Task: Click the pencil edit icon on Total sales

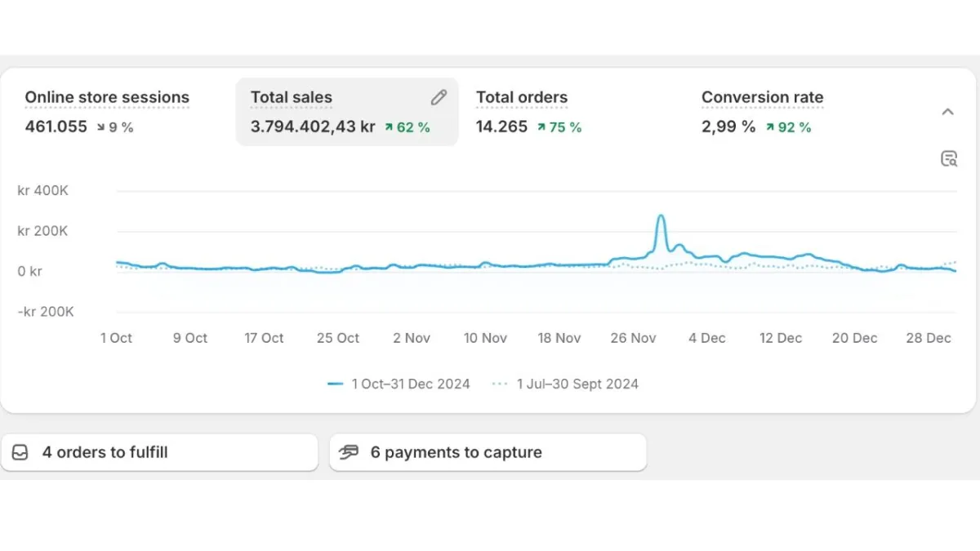Action: pyautogui.click(x=439, y=98)
